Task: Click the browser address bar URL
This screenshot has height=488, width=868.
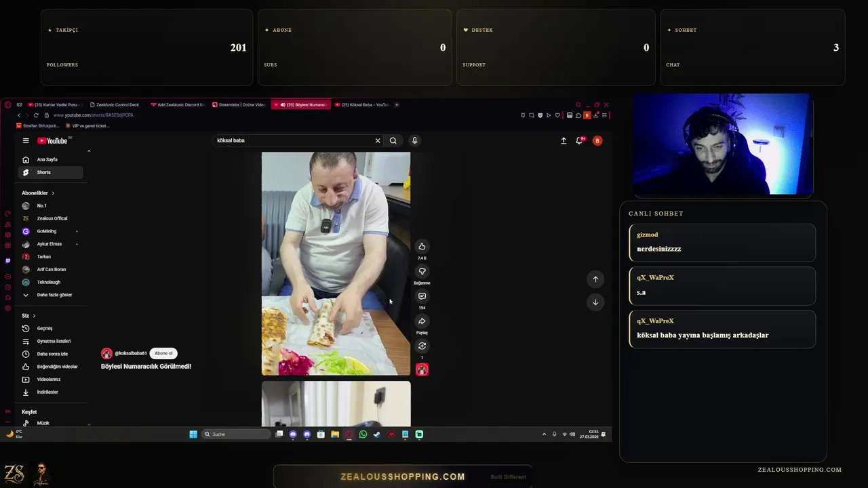Action: tap(93, 115)
